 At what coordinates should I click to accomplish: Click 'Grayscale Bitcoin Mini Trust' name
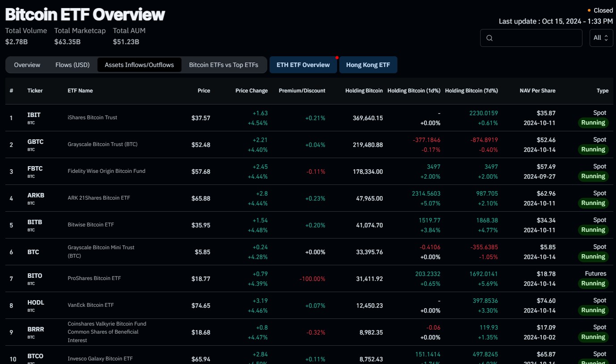coord(101,251)
